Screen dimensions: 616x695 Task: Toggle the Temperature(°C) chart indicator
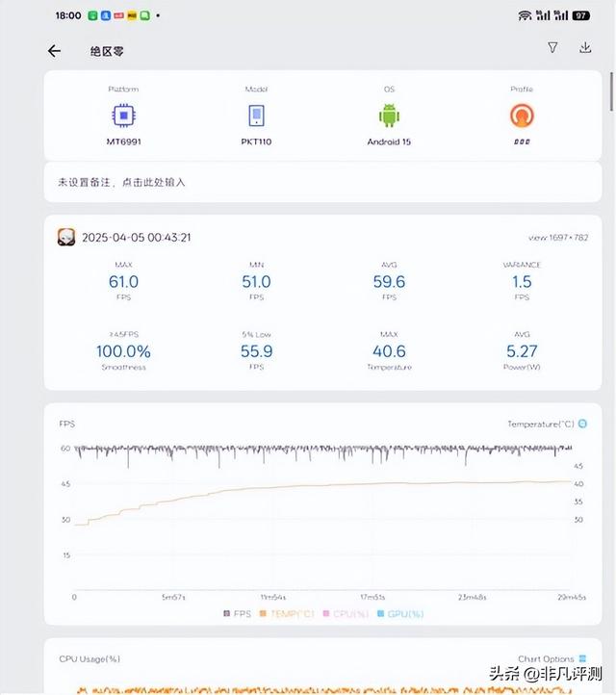(582, 424)
